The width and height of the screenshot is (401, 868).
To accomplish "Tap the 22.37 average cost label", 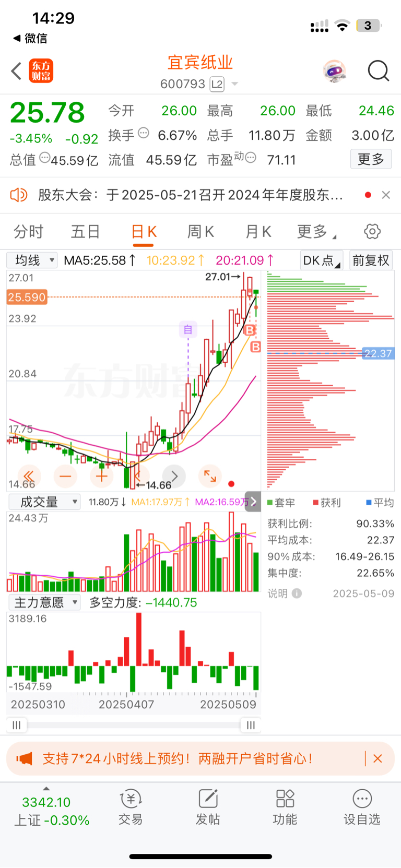I will coord(378,353).
